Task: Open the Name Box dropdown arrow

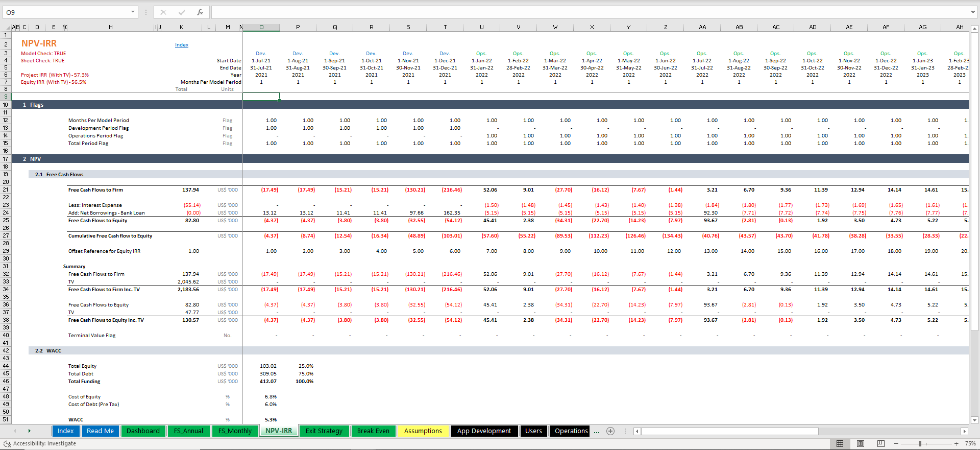Action: [133, 12]
